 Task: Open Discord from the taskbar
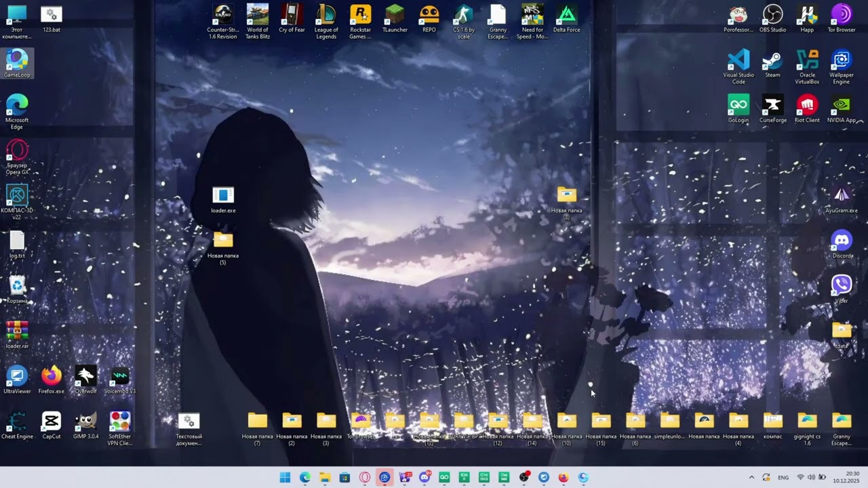click(x=425, y=477)
